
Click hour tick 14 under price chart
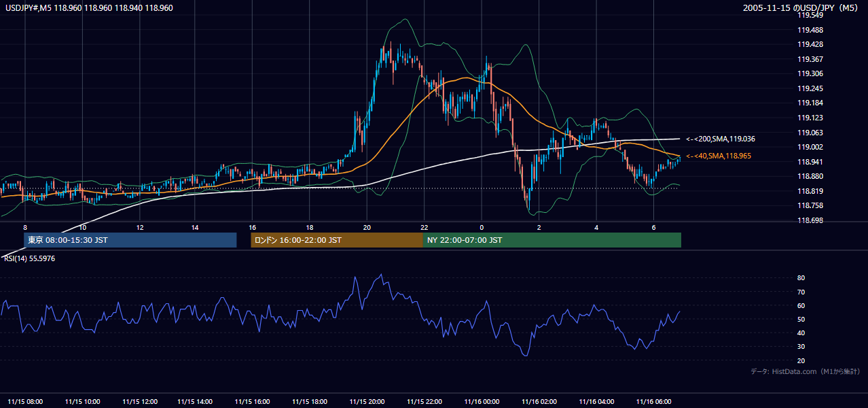195,227
